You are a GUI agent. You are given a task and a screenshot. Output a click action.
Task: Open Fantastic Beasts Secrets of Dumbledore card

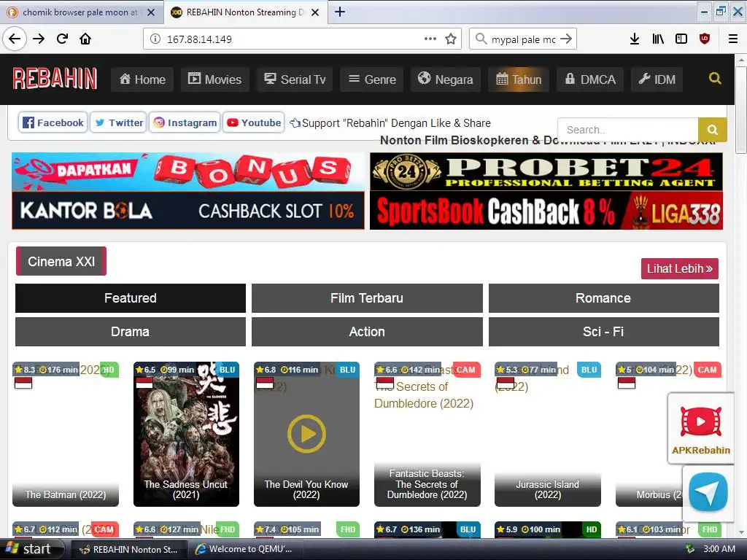pos(427,434)
